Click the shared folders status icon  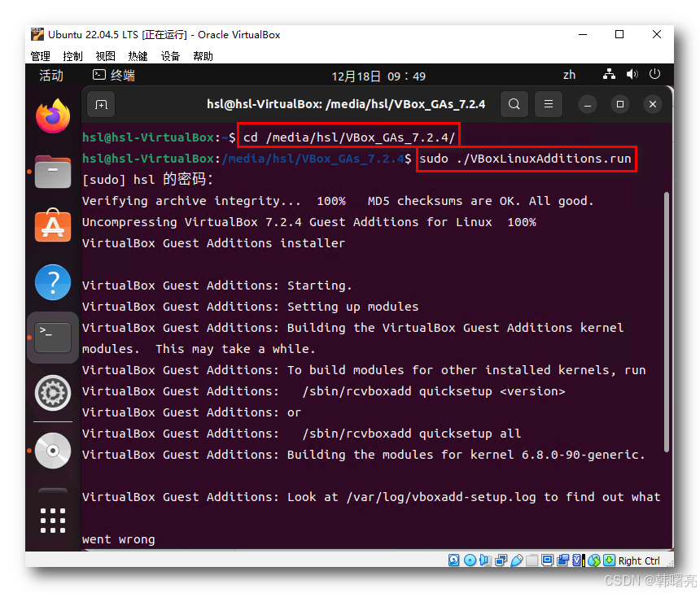pos(532,560)
